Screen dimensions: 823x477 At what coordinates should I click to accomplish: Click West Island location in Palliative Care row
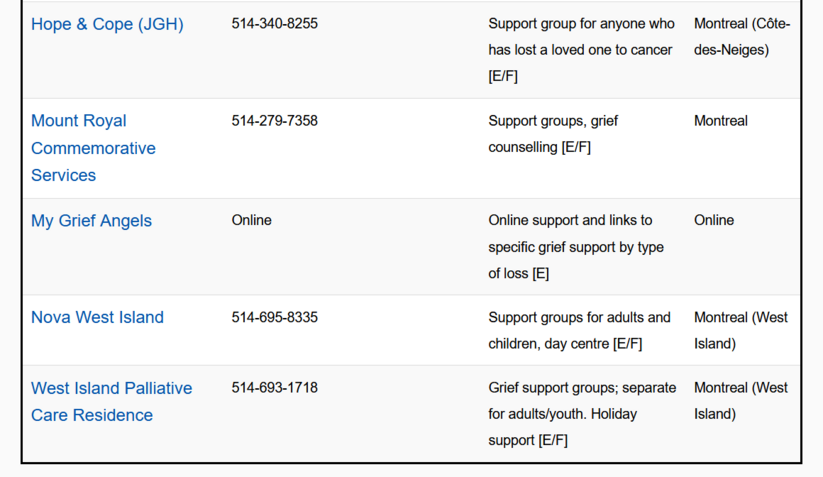(x=741, y=401)
